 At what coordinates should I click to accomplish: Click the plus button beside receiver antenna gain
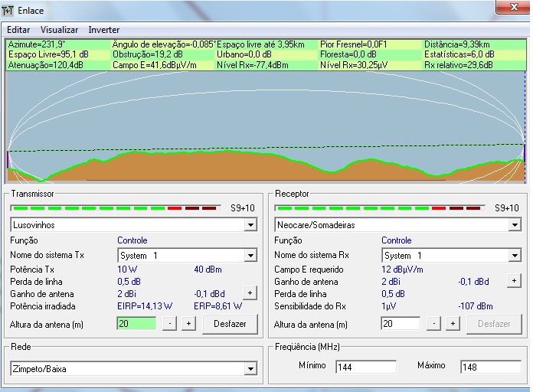click(514, 281)
